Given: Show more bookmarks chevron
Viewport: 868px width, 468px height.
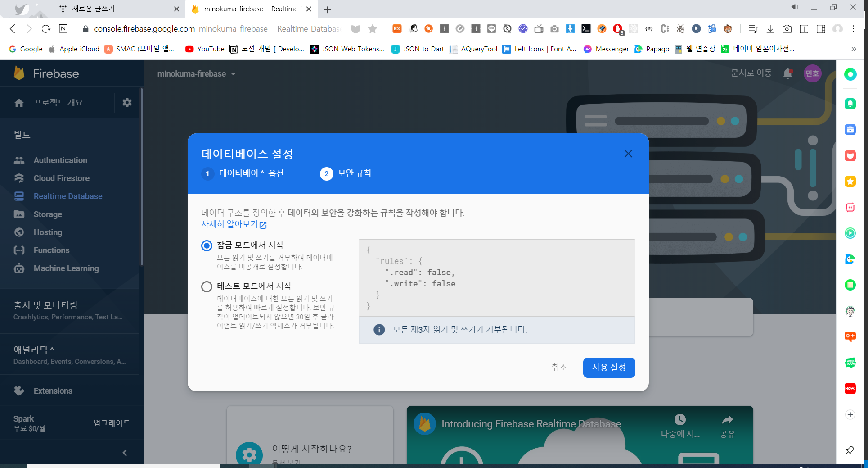Looking at the screenshot, I should point(854,49).
